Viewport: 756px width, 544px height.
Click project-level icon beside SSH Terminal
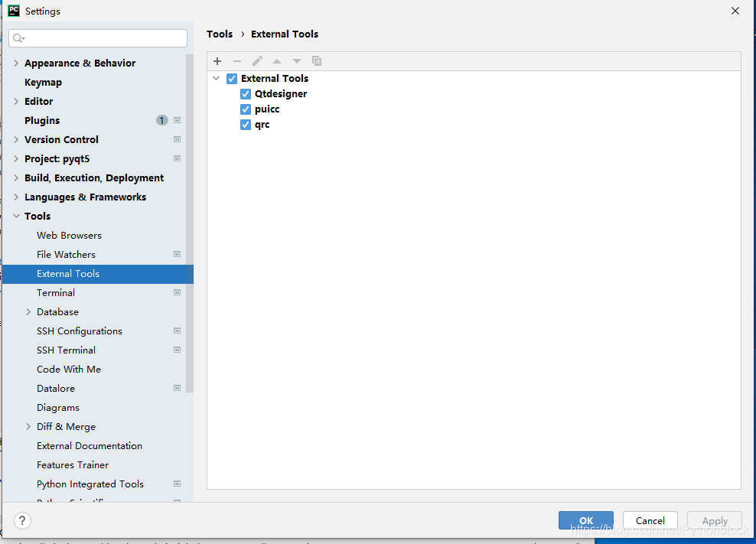pos(177,350)
